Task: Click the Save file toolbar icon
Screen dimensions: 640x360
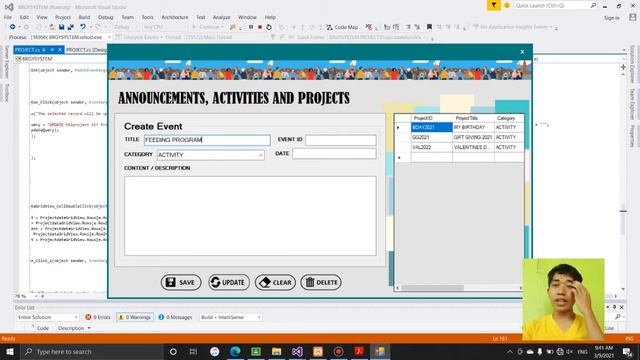Action: [x=61, y=27]
